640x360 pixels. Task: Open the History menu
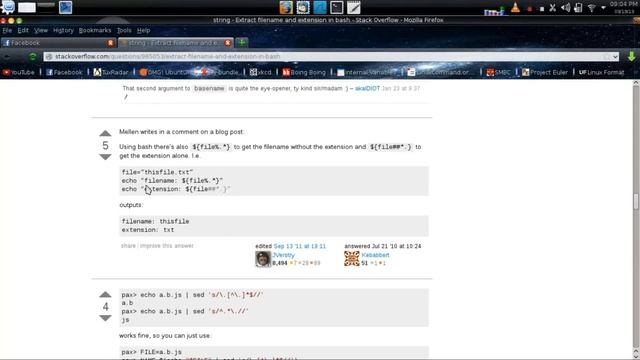pos(63,30)
